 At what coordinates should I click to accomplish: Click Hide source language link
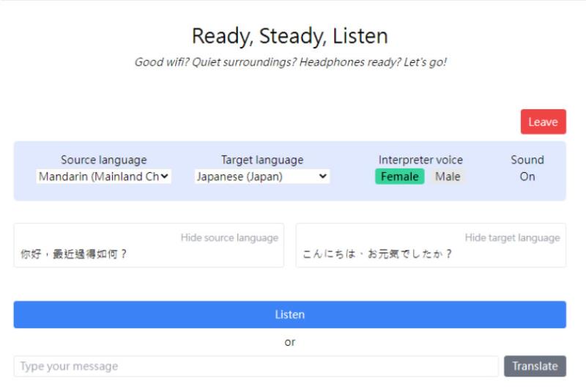pos(229,237)
